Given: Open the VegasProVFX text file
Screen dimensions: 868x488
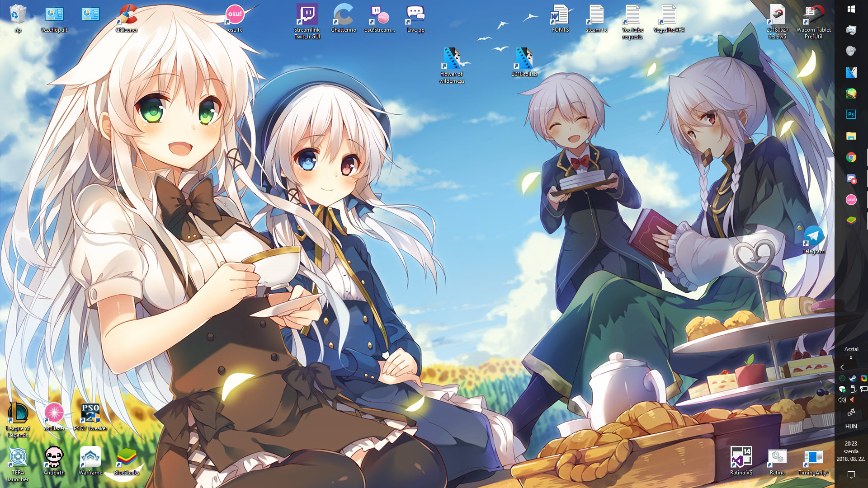Looking at the screenshot, I should (669, 18).
